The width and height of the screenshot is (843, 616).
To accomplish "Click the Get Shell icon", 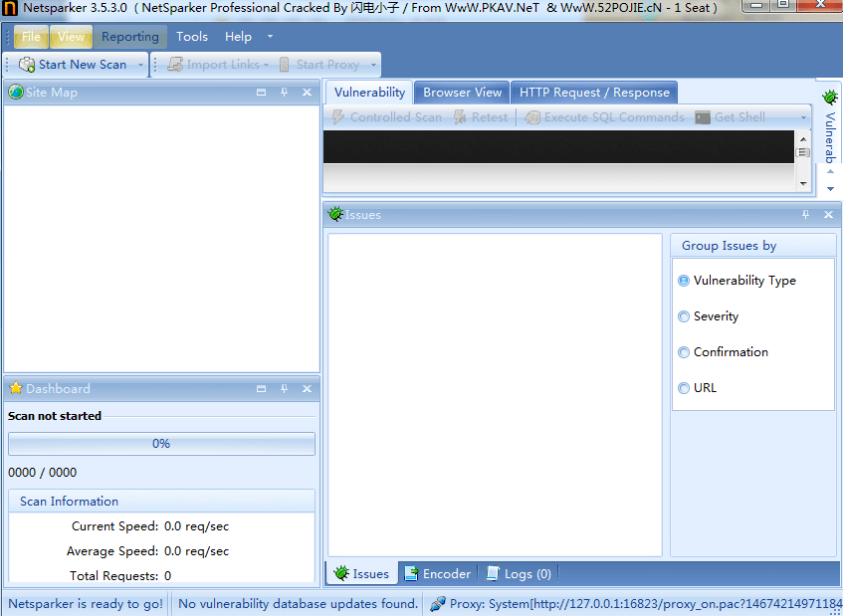I will coord(703,117).
